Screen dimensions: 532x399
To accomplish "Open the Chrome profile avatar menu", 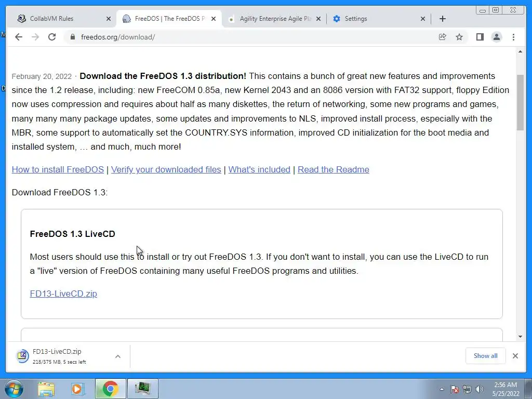I will pyautogui.click(x=497, y=37).
